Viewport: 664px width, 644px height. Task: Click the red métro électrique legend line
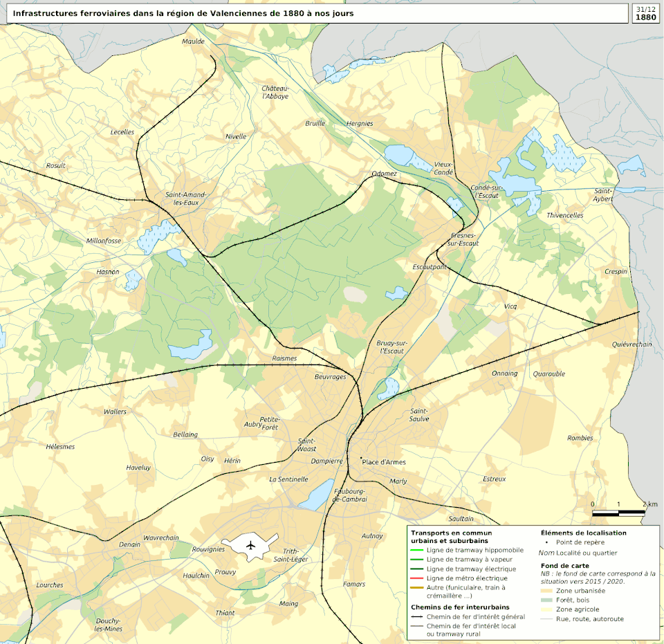[417, 578]
